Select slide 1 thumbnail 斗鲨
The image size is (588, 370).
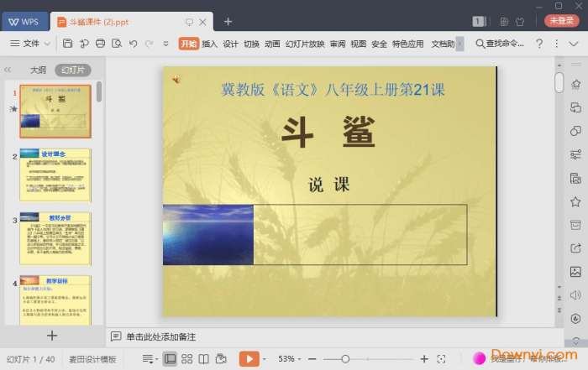coord(55,112)
